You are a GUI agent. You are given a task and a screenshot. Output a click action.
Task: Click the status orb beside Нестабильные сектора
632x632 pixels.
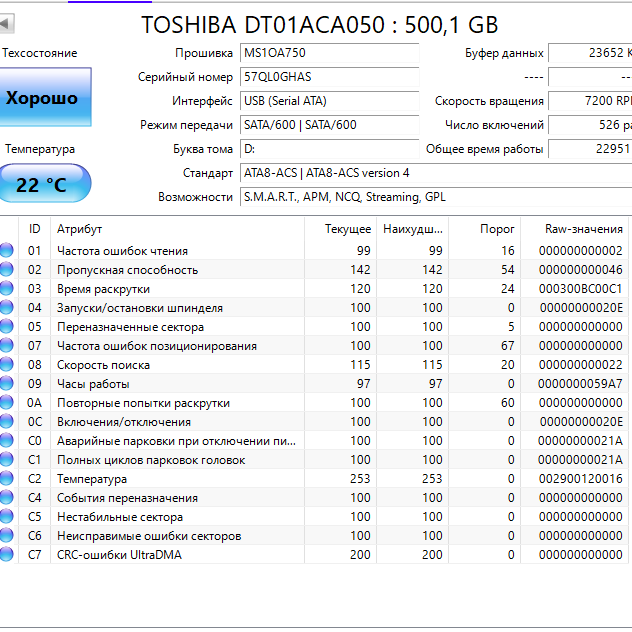(7, 517)
